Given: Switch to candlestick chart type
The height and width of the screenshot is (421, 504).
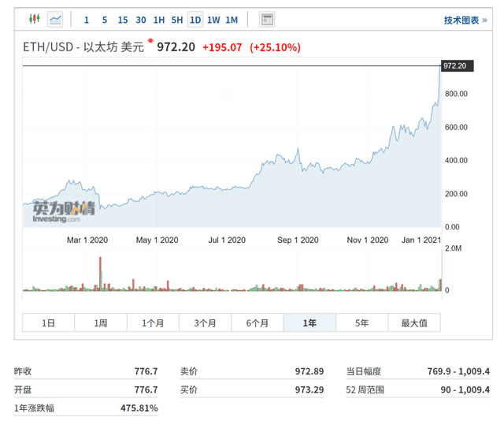Looking at the screenshot, I should [34, 19].
